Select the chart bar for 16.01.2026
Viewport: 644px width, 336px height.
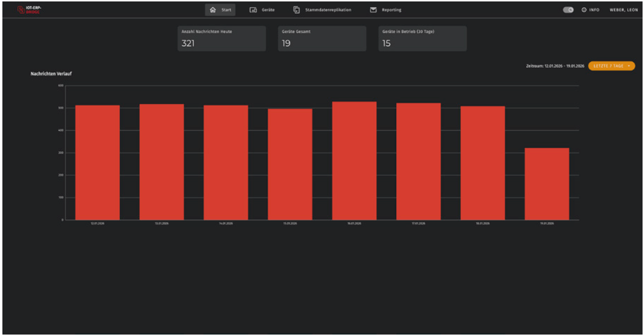pyautogui.click(x=354, y=161)
